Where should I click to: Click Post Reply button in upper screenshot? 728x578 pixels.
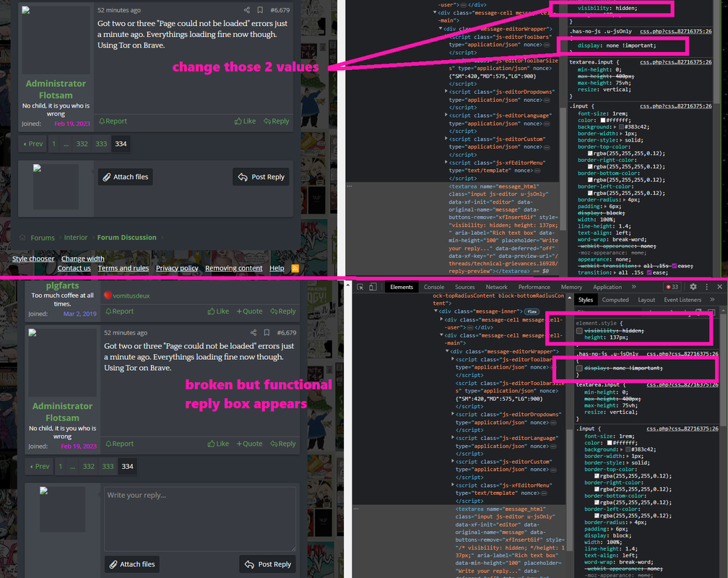pos(261,177)
